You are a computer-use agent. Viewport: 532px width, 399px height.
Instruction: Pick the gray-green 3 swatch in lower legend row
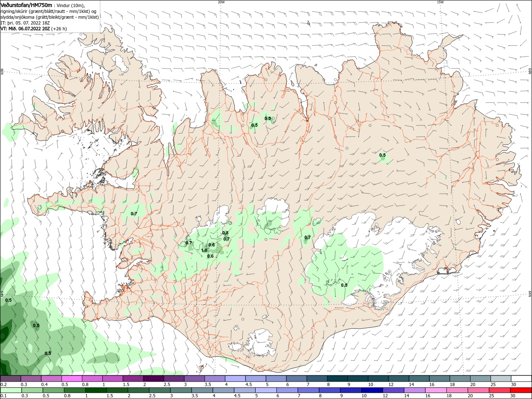[x=181, y=390]
